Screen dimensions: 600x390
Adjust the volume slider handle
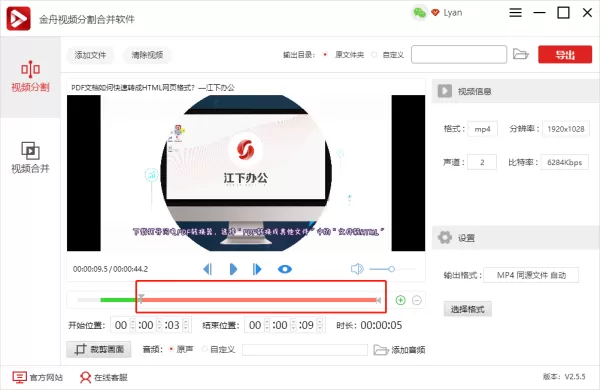click(391, 269)
